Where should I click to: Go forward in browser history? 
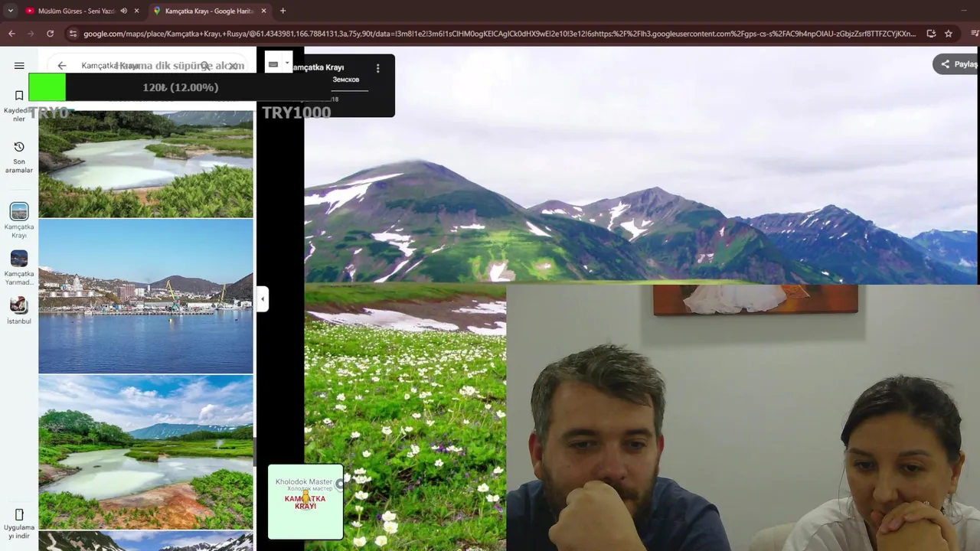(31, 34)
